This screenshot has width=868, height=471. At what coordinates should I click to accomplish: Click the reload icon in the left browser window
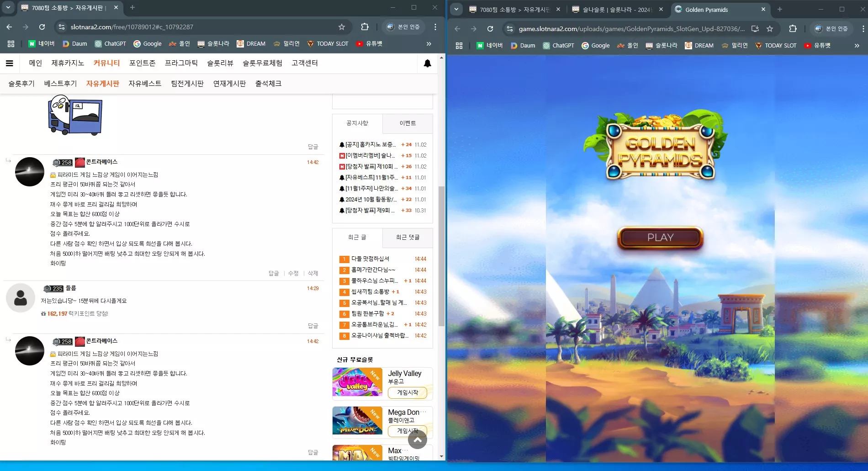(x=42, y=27)
